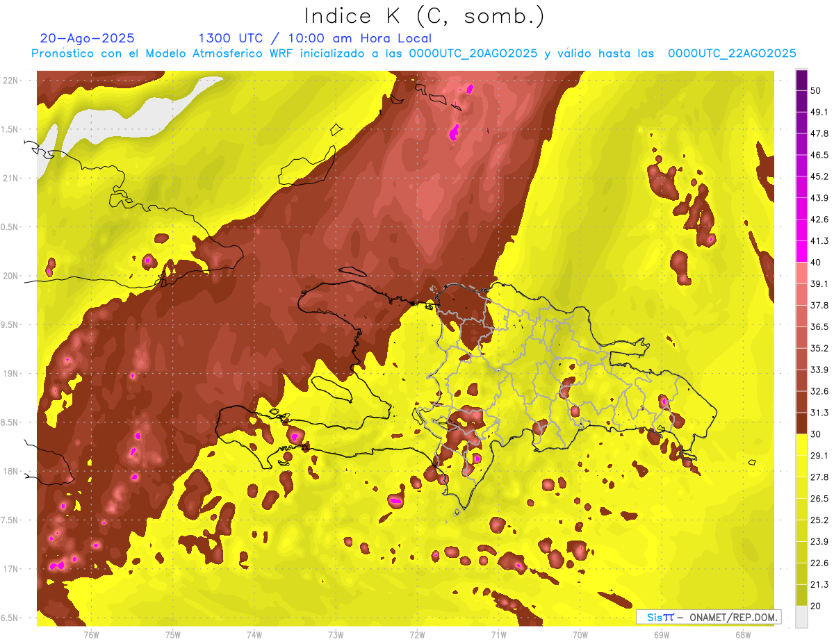Click the "Pronóstico con el Modelo Atmosférico WRF" line

tap(414, 53)
